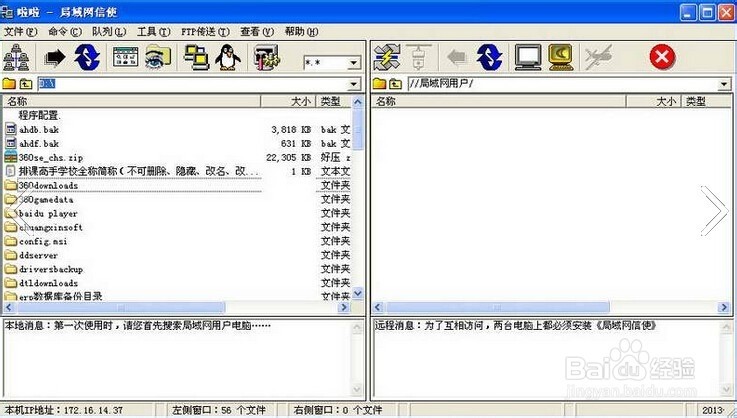This screenshot has width=737, height=418.
Task: Select the 排课高手学校全称简称 text file
Action: pos(139,171)
